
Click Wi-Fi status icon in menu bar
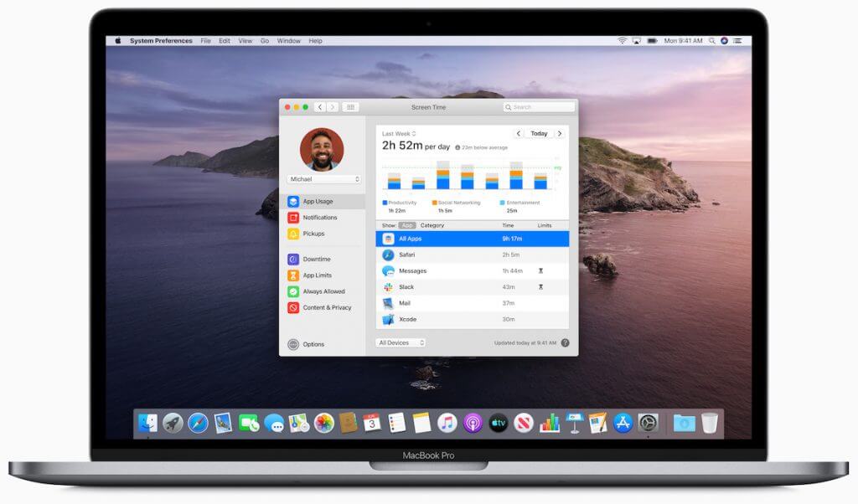click(623, 41)
